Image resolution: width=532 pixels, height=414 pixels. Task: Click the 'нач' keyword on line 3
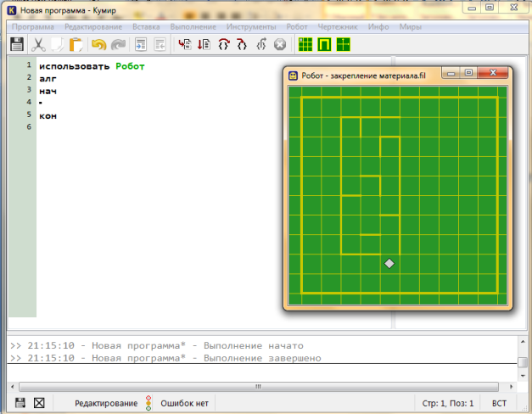(x=48, y=92)
